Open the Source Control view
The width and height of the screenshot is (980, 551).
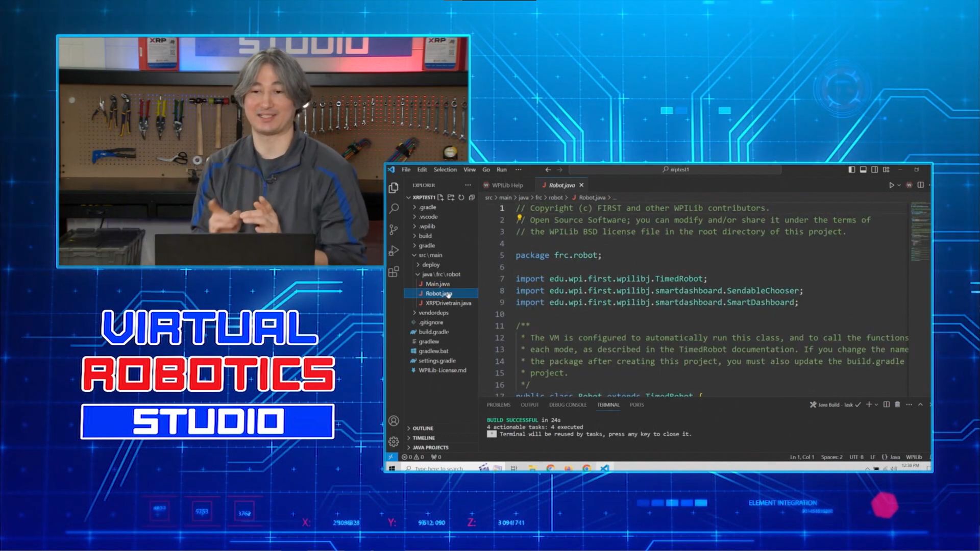[394, 230]
